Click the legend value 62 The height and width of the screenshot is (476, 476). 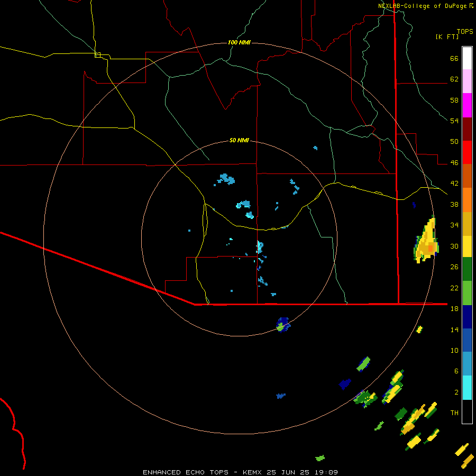point(454,79)
